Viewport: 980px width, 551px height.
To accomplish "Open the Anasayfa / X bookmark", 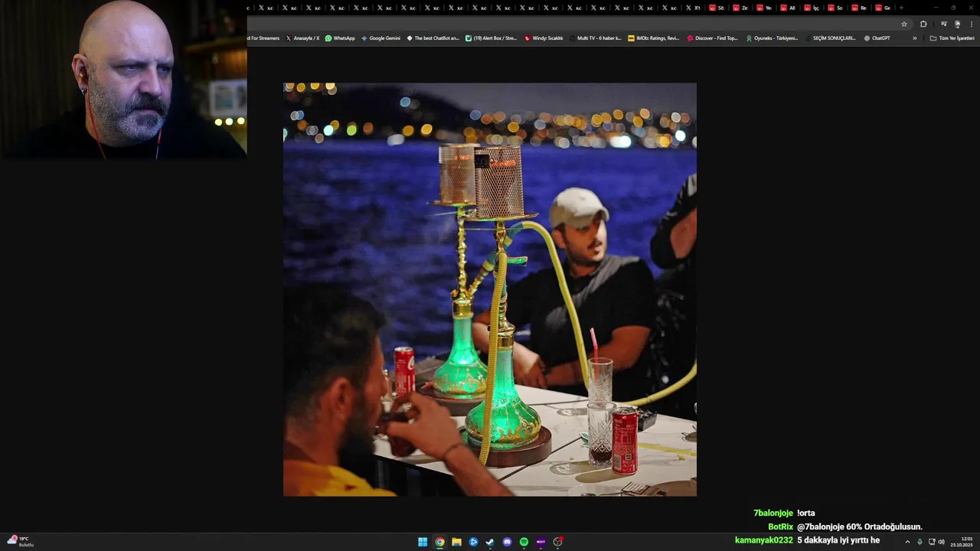I will 302,37.
